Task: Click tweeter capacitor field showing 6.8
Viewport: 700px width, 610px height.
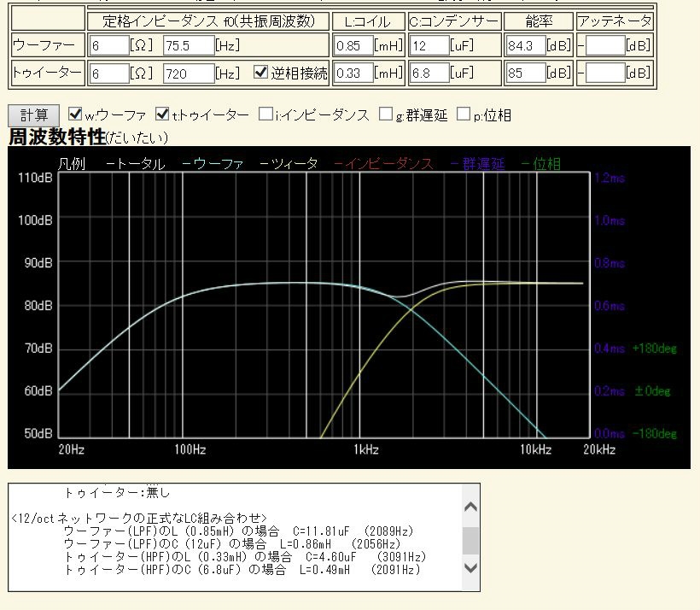Action: [x=429, y=73]
